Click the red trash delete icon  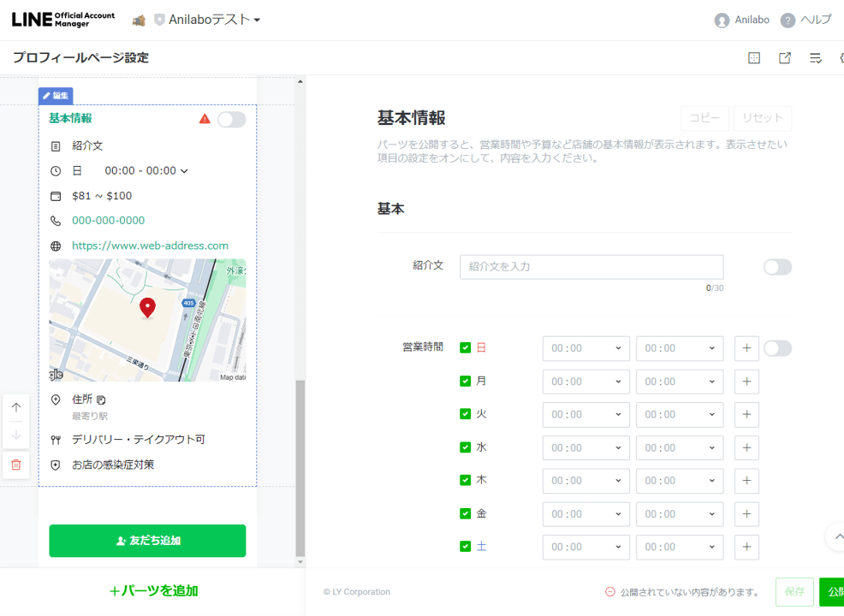click(16, 465)
